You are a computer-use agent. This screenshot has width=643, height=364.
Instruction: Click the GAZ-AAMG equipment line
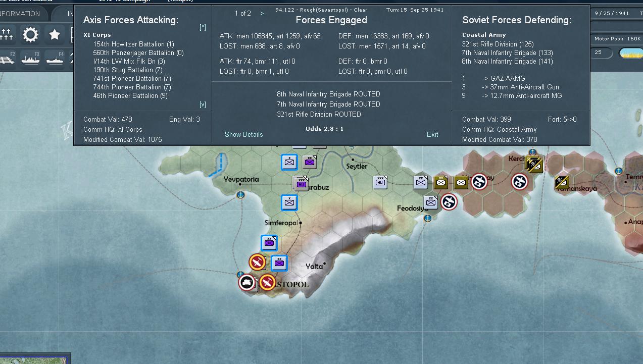click(493, 79)
